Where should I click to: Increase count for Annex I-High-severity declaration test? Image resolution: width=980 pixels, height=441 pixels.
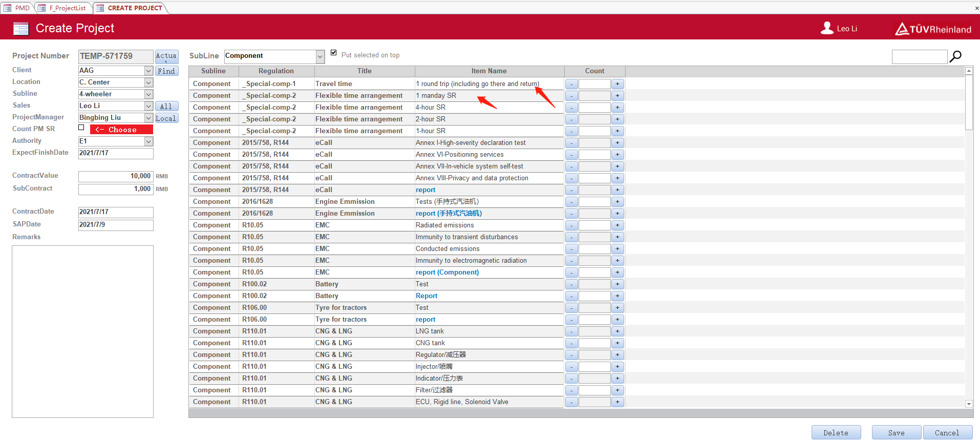click(x=617, y=143)
